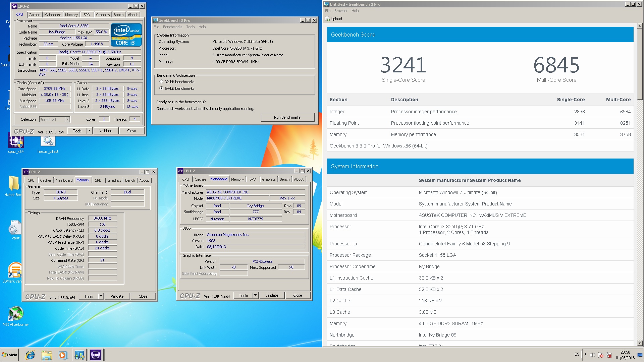Launch MSI Afterburner from the desktop
The image size is (644, 362).
[x=16, y=316]
